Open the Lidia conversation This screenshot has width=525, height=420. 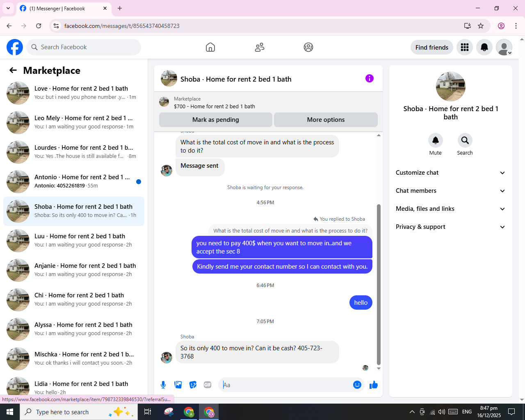coord(74,386)
